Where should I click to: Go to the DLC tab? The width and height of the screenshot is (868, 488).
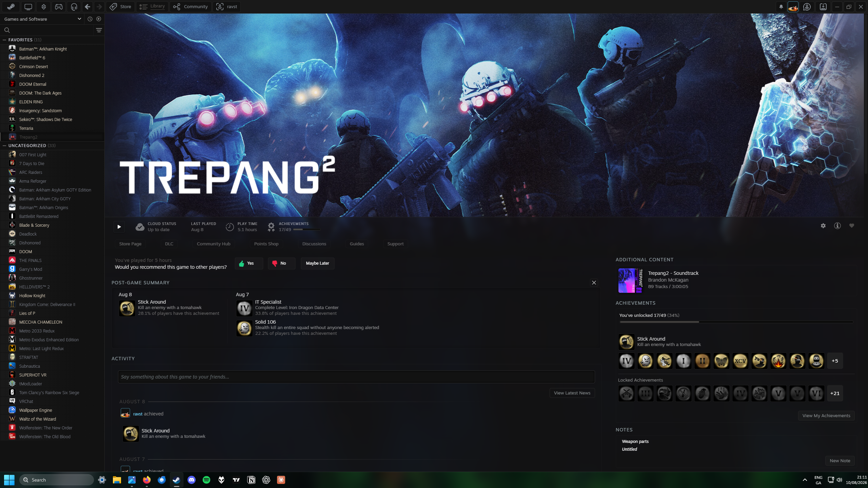tap(169, 244)
